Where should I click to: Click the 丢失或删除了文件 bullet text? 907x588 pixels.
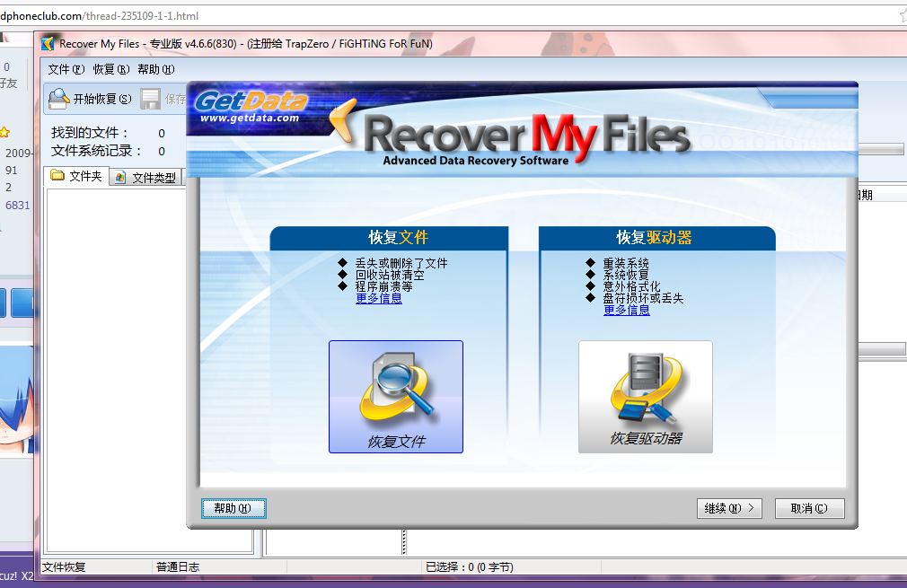coord(401,263)
